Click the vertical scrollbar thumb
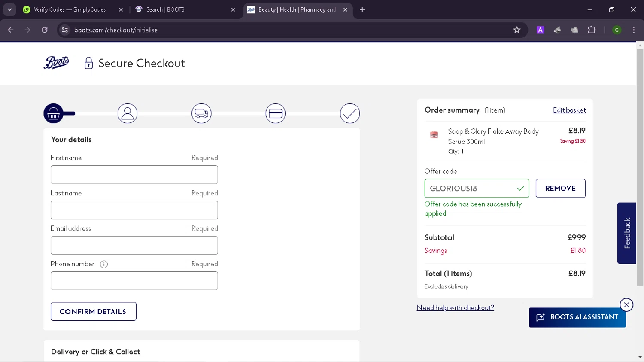This screenshot has height=362, width=644. tap(640, 167)
